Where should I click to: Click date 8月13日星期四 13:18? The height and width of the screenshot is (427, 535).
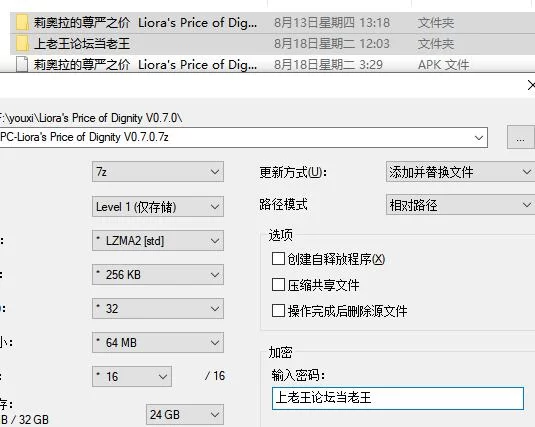pyautogui.click(x=332, y=23)
